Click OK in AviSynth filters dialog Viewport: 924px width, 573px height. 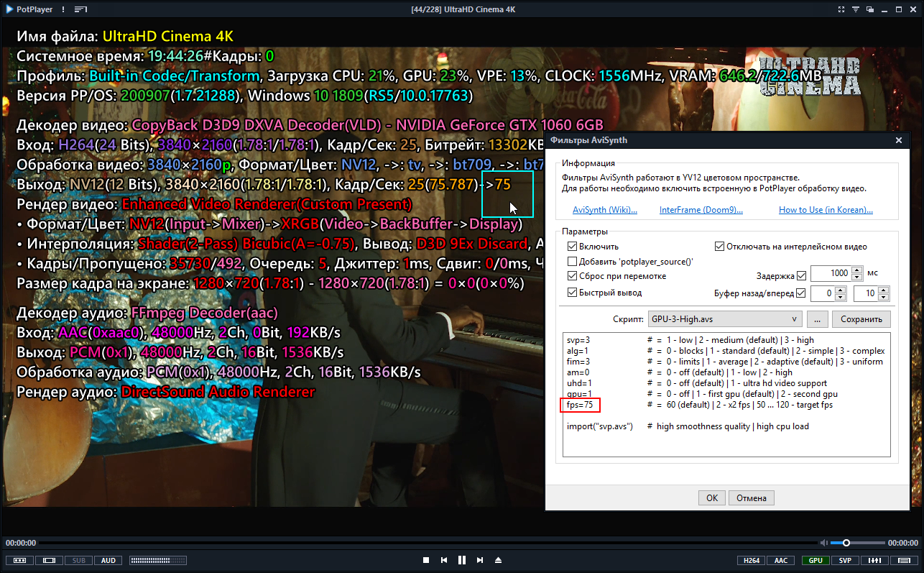tap(711, 498)
